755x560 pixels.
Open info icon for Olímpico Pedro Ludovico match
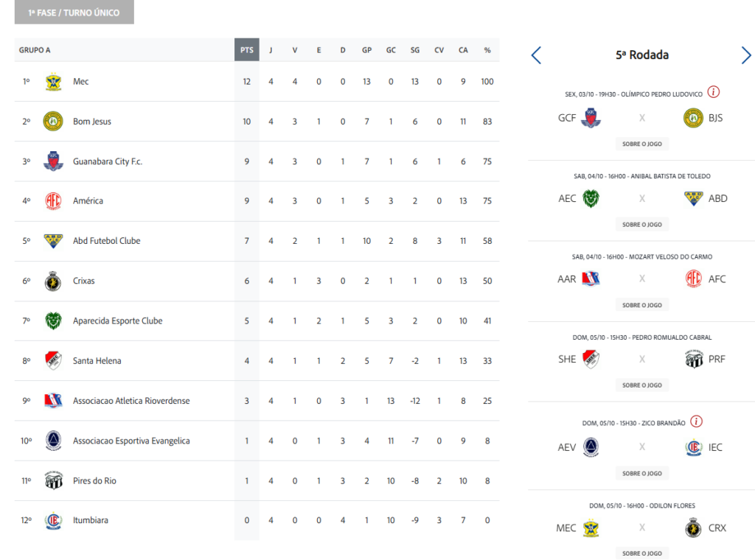coord(713,92)
